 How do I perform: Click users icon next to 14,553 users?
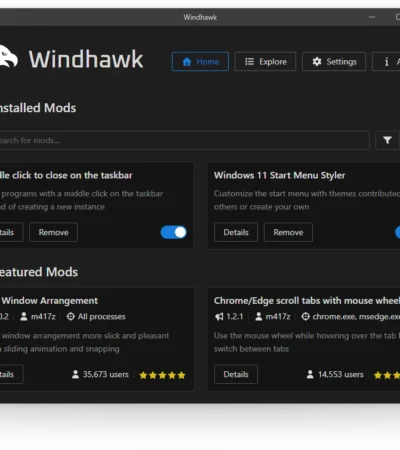(310, 374)
